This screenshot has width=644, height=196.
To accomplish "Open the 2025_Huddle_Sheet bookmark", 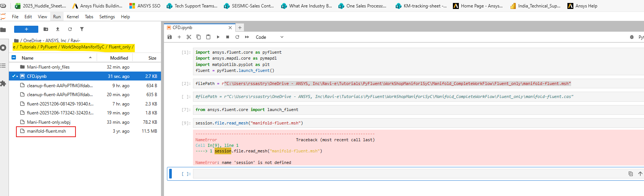I will [x=40, y=6].
